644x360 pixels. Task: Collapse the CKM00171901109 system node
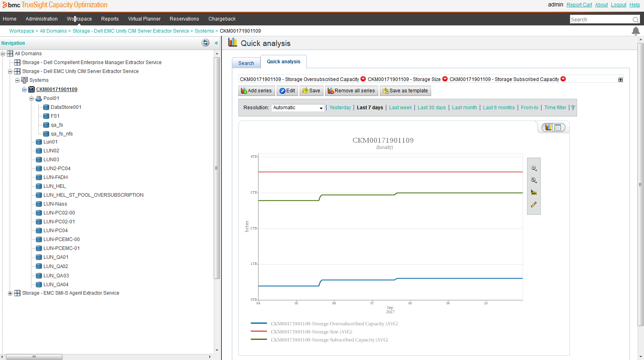tap(24, 89)
